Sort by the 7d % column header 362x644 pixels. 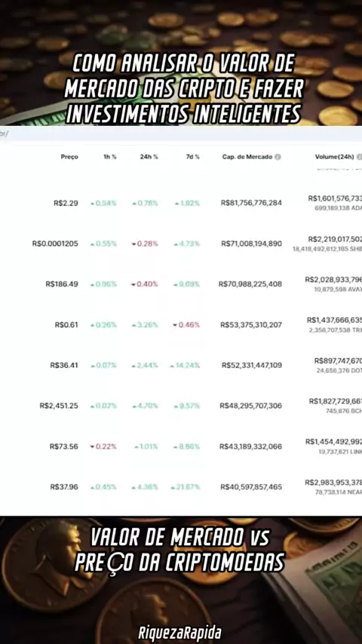[192, 157]
